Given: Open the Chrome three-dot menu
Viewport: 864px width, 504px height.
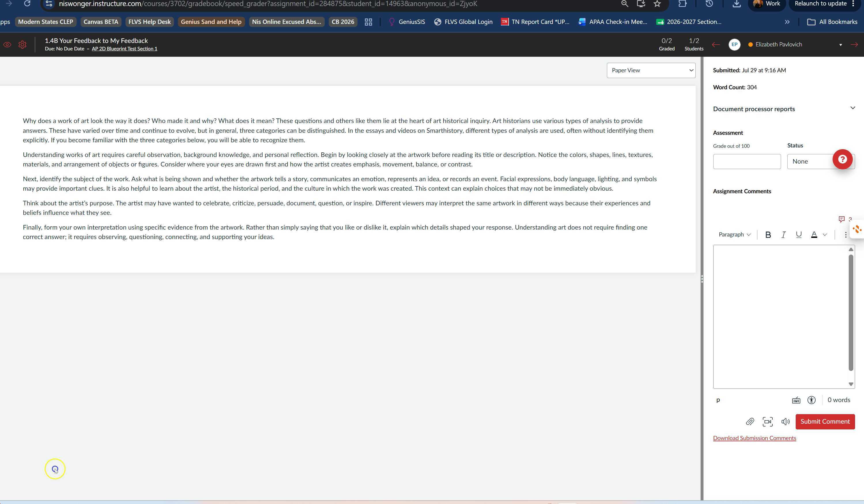Looking at the screenshot, I should [x=853, y=4].
